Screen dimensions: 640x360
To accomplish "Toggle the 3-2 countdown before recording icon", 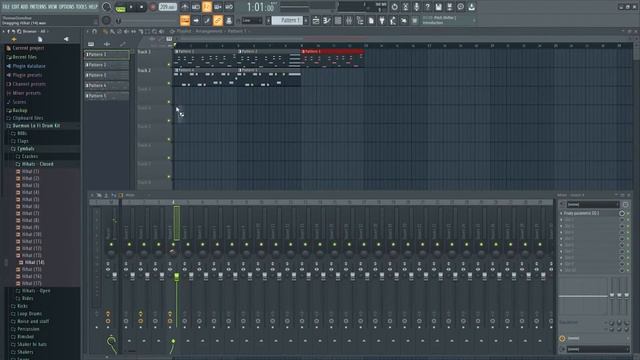I will [207, 7].
